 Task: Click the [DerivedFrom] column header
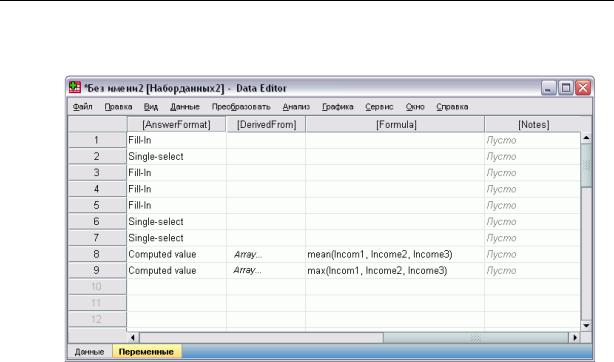coord(266,125)
